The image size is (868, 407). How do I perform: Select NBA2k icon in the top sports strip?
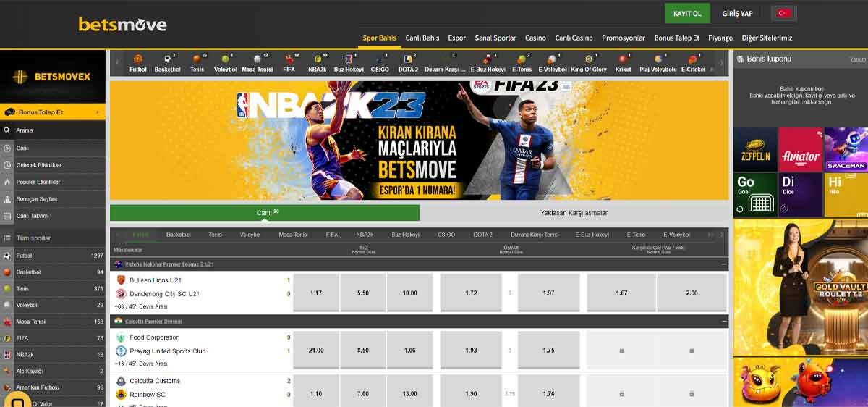317,63
